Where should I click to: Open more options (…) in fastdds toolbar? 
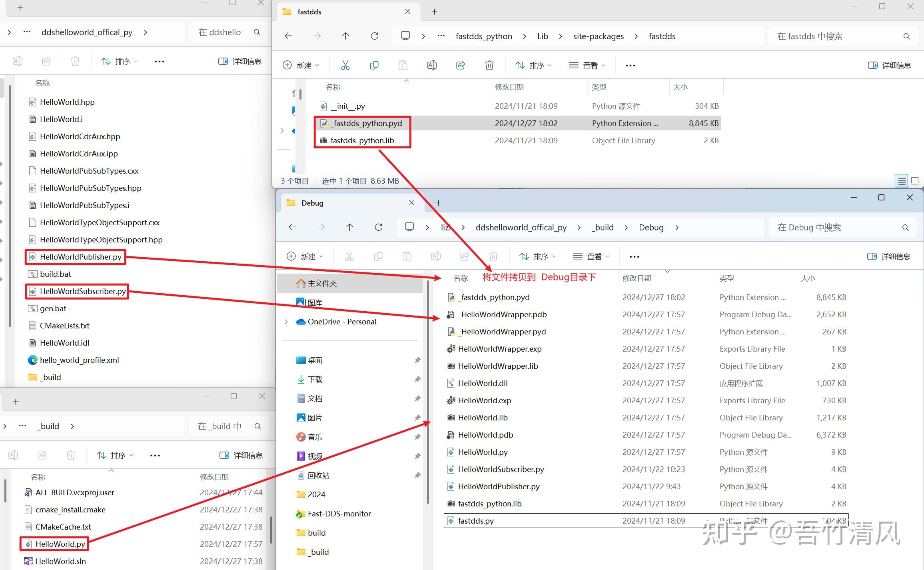pyautogui.click(x=630, y=66)
